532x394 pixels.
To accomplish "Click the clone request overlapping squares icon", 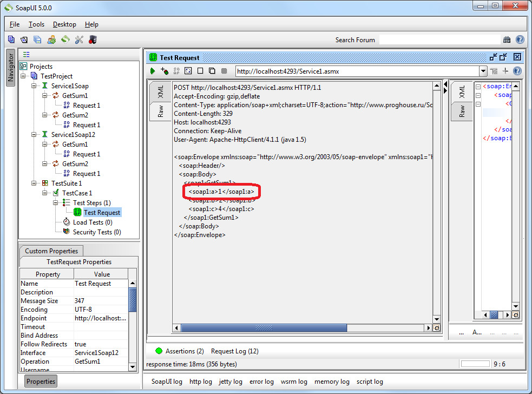I will point(212,70).
